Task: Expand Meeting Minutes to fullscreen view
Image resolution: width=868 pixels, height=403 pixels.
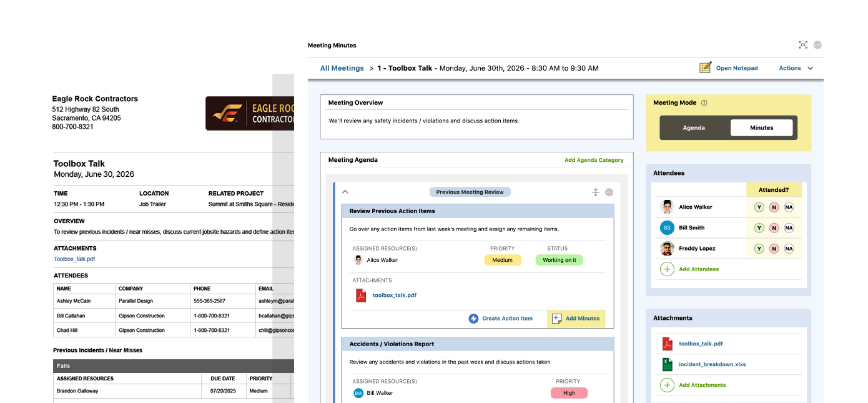Action: tap(802, 44)
